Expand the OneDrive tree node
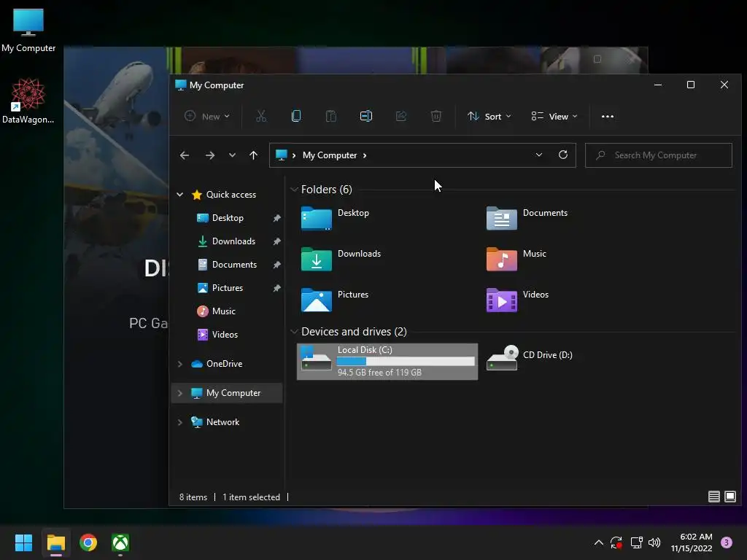The image size is (747, 560). tap(180, 364)
